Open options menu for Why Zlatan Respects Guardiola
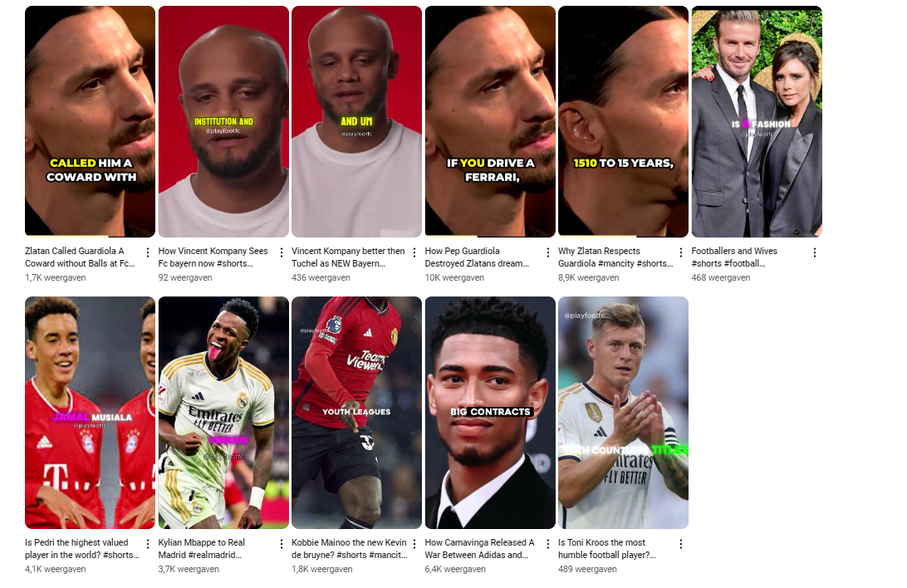The height and width of the screenshot is (588, 907). pos(681,252)
